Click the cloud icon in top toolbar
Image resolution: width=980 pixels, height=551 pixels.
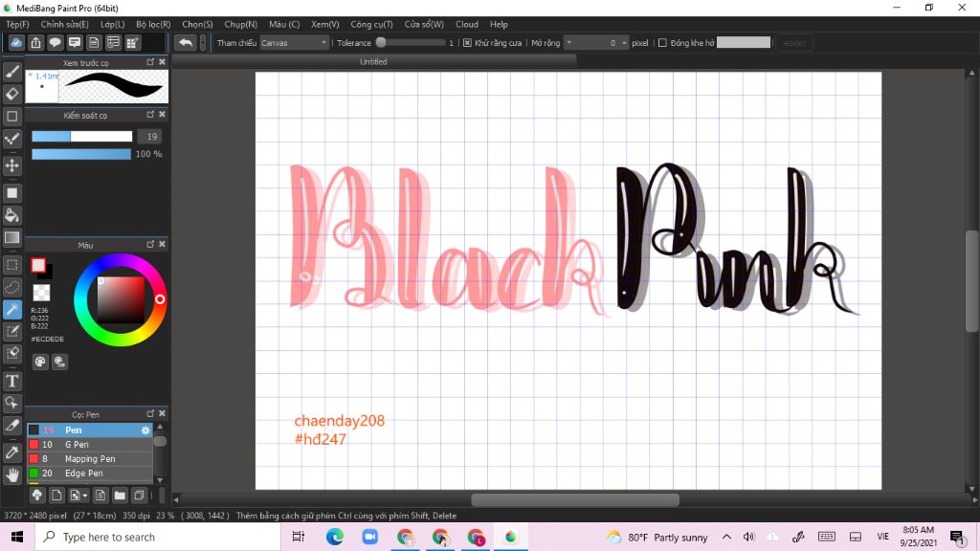click(16, 42)
